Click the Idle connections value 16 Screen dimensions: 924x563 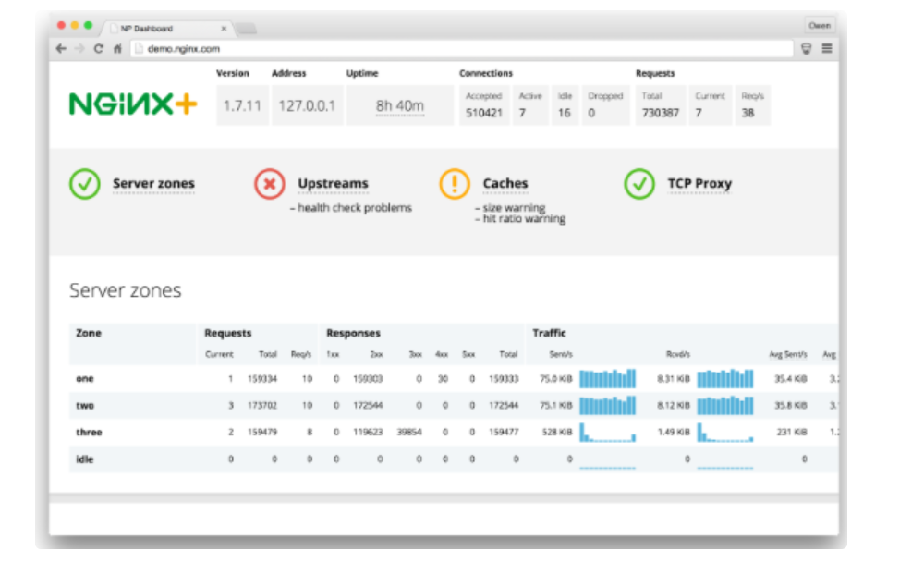coord(564,113)
